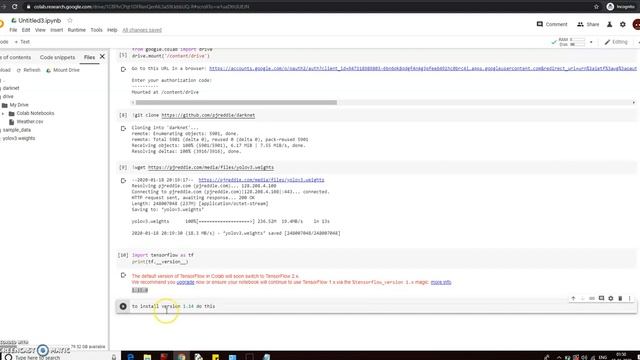Open the Runtime menu
The image size is (640, 360).
tap(77, 30)
